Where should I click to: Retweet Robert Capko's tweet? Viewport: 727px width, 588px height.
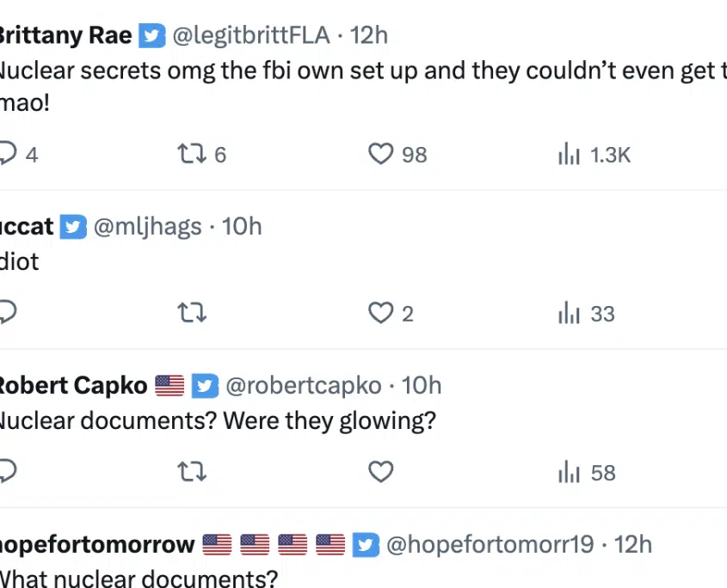pyautogui.click(x=192, y=472)
